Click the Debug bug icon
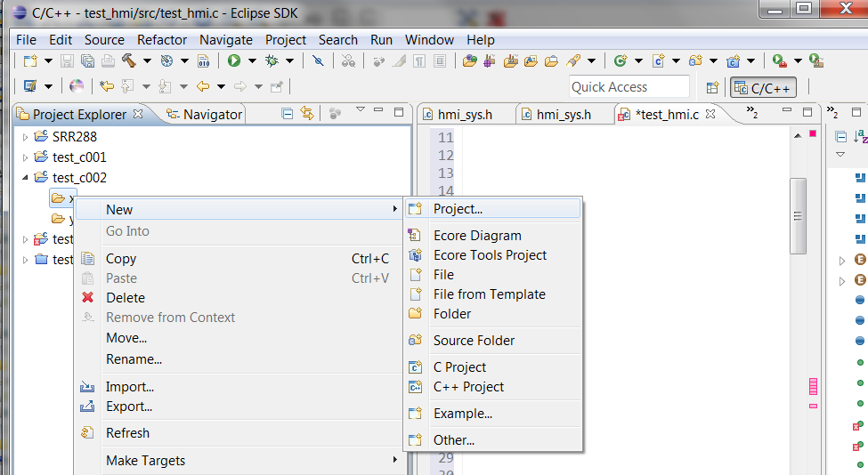This screenshot has width=868, height=475. 272,60
